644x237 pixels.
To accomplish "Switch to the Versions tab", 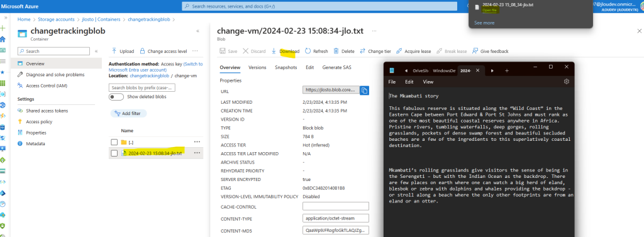I will click(x=257, y=67).
